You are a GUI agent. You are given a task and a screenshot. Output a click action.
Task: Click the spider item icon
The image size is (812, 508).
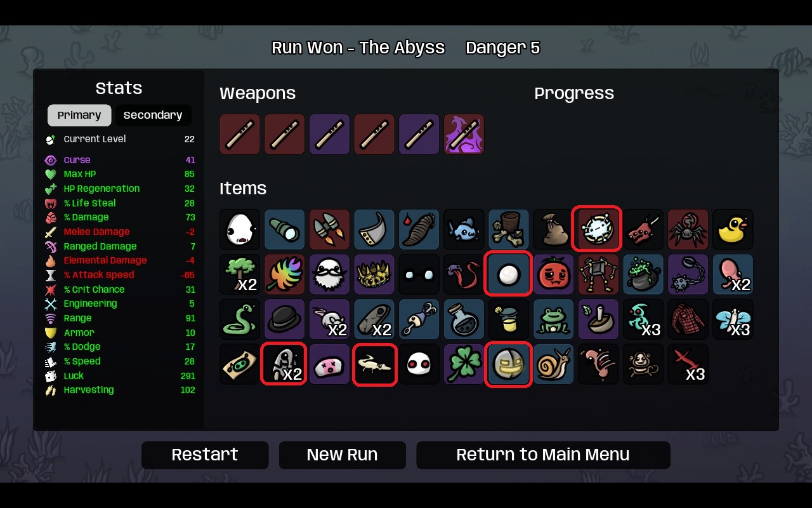click(688, 229)
